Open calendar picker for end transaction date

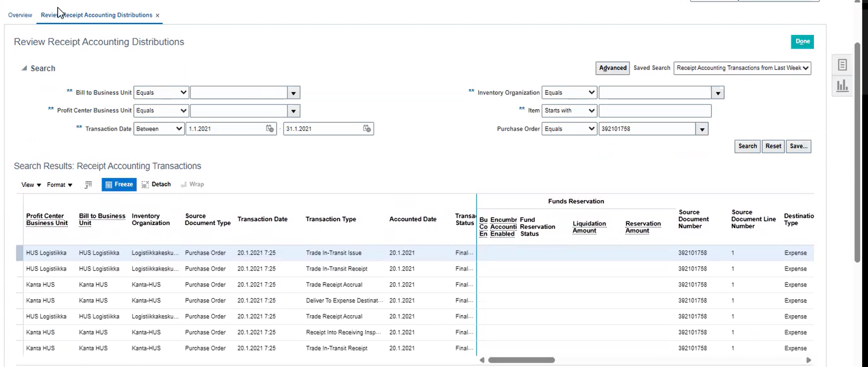coord(367,129)
